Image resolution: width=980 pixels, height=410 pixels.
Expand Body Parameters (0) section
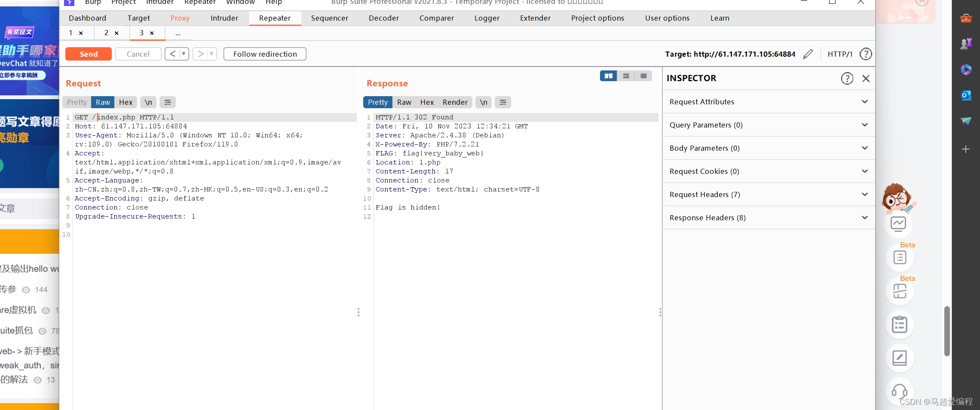click(x=769, y=148)
